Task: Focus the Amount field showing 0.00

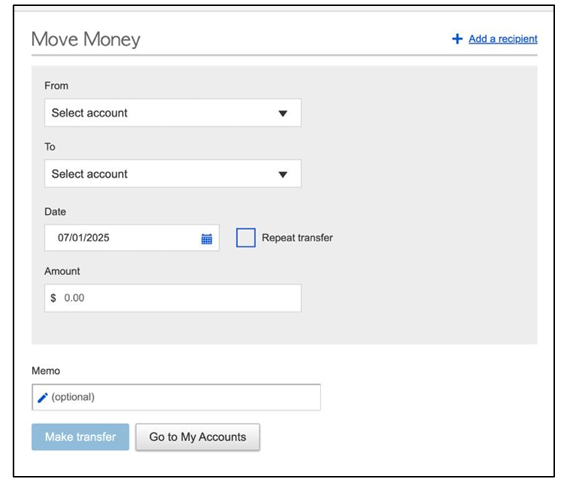Action: pyautogui.click(x=173, y=298)
